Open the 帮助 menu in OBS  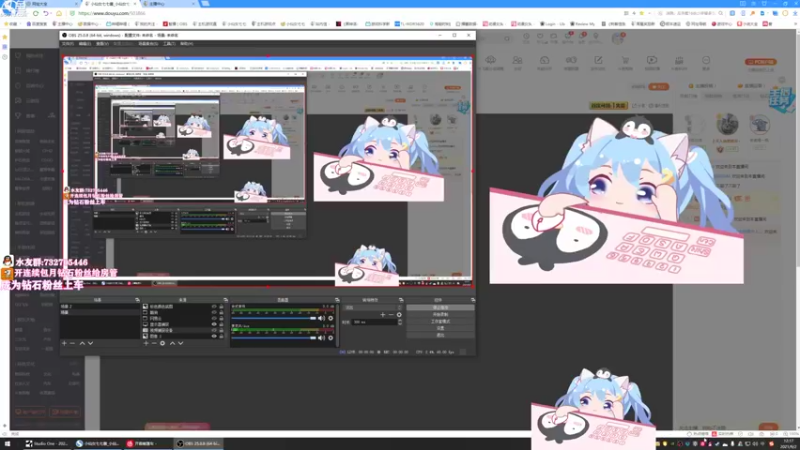coord(187,44)
